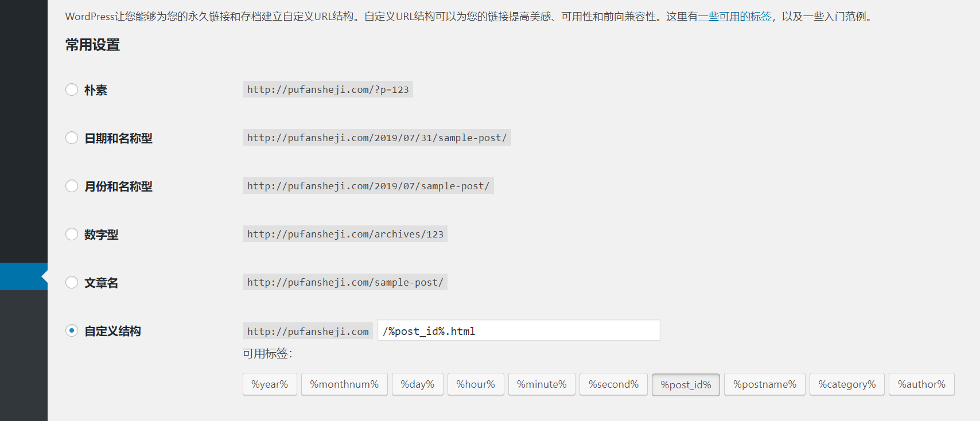Click the highlighted blue sidebar menu item
The height and width of the screenshot is (421, 980).
24,276
